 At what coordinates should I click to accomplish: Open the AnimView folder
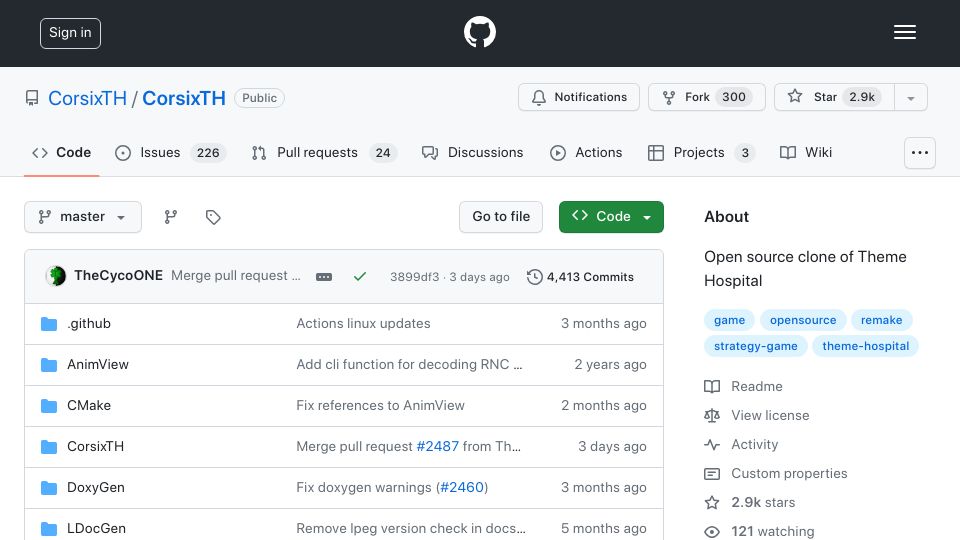[98, 364]
